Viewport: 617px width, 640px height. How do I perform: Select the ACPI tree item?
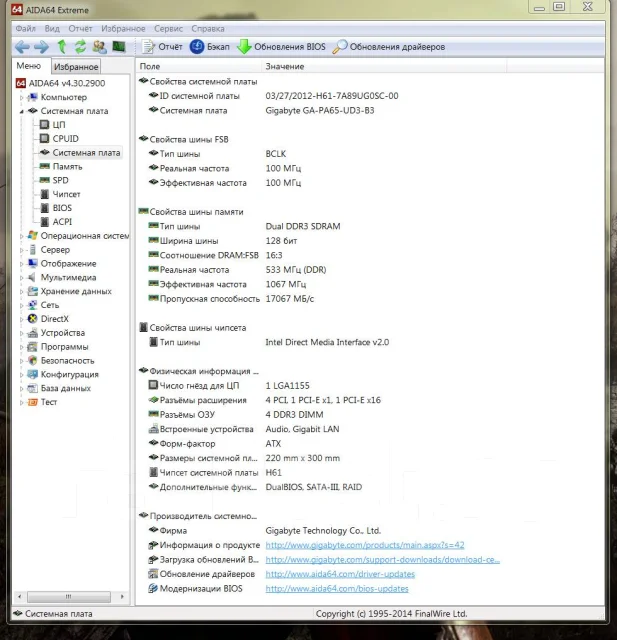coord(62,222)
